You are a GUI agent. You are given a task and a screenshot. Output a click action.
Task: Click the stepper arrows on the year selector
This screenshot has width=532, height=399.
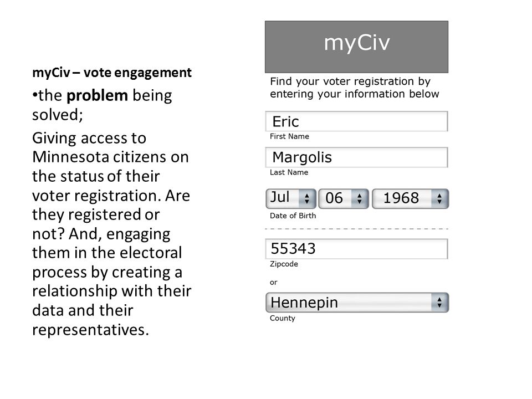point(439,198)
